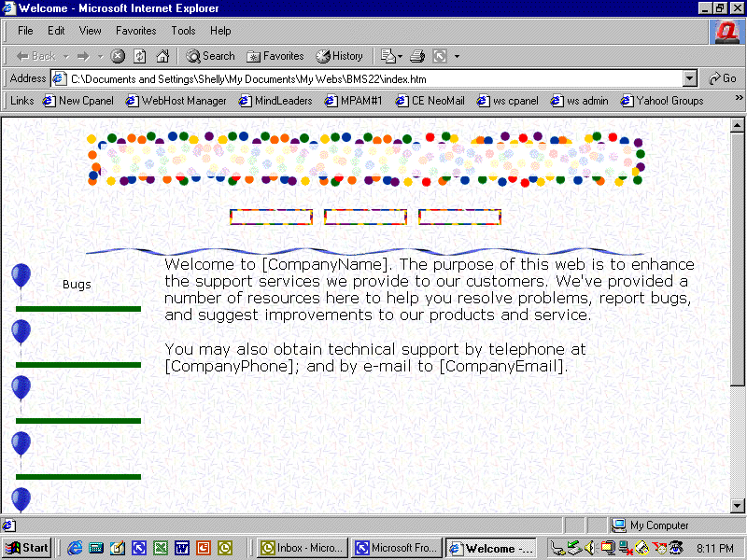
Task: Click the Welcome taskbar button
Action: click(x=491, y=548)
